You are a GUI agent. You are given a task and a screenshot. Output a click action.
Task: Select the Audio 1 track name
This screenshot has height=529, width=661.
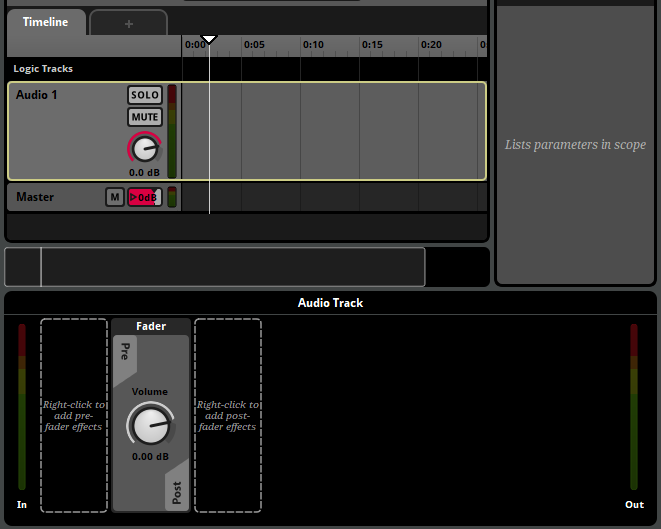tap(37, 95)
